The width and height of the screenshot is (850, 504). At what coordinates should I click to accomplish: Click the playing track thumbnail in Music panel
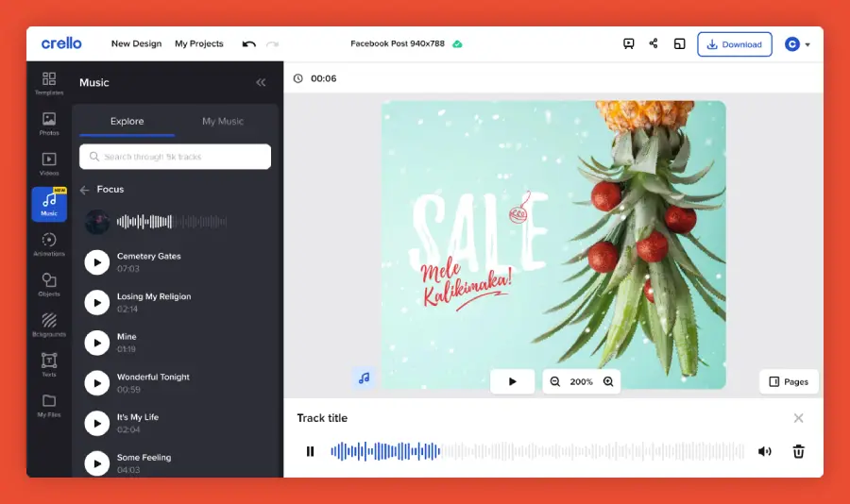(97, 222)
